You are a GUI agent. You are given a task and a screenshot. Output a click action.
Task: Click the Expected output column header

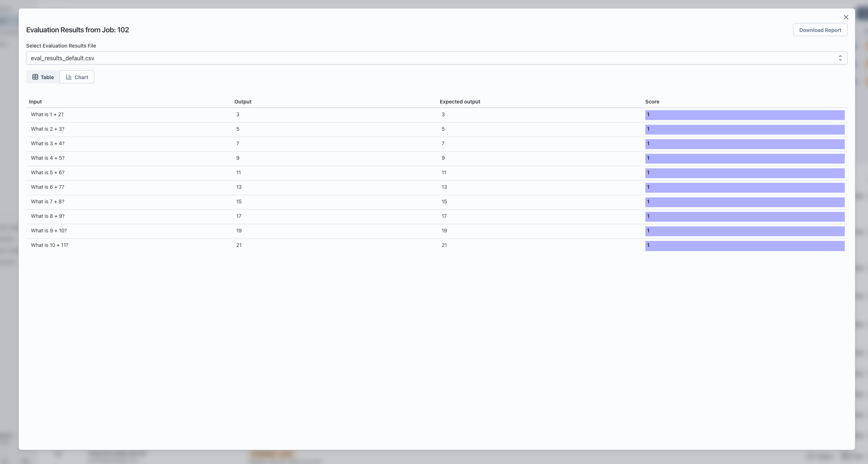point(459,102)
